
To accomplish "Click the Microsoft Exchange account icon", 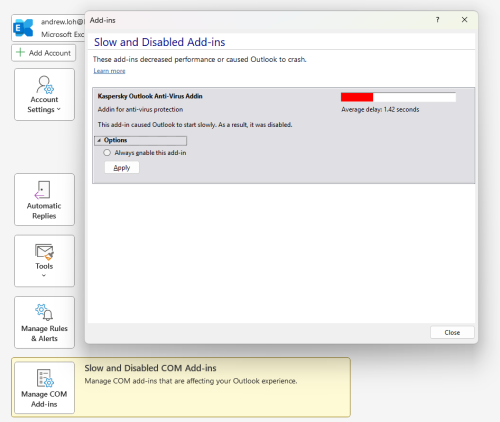I will pos(23,28).
